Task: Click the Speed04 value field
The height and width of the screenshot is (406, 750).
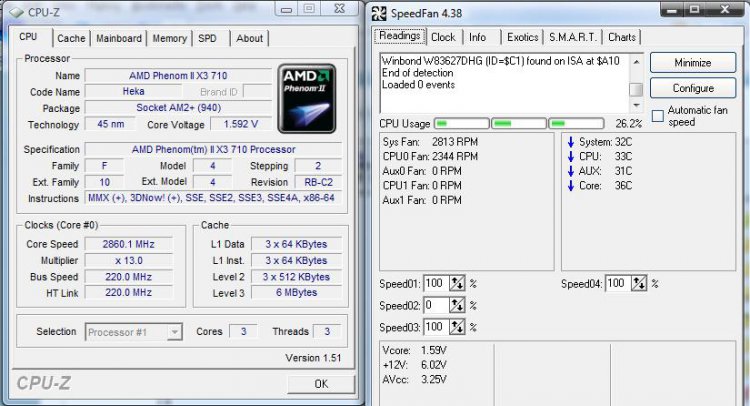Action: tap(618, 284)
